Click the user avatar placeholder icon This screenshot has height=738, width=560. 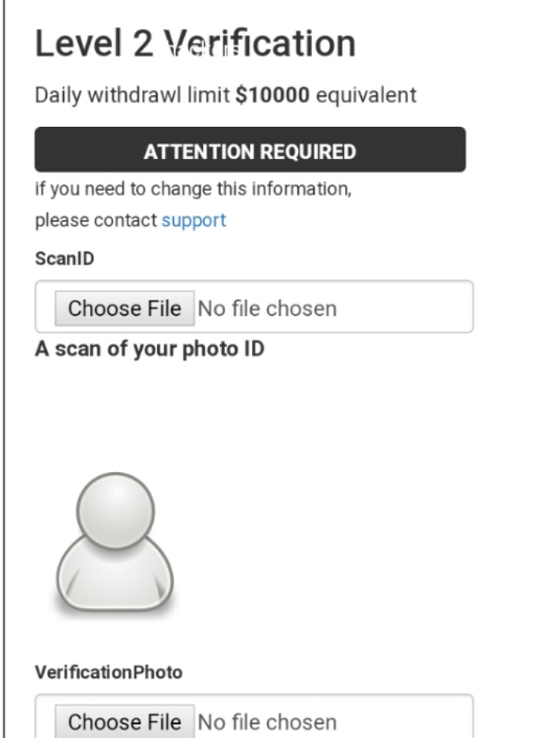click(115, 544)
